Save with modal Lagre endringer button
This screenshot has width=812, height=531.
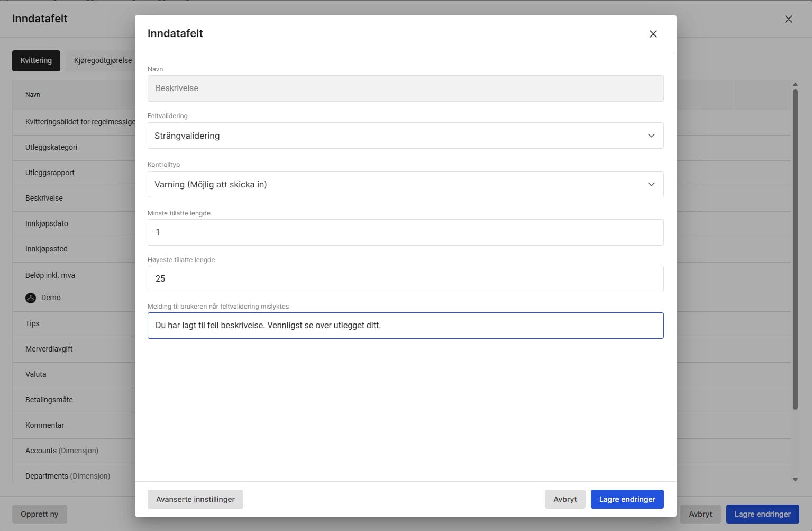(x=627, y=499)
